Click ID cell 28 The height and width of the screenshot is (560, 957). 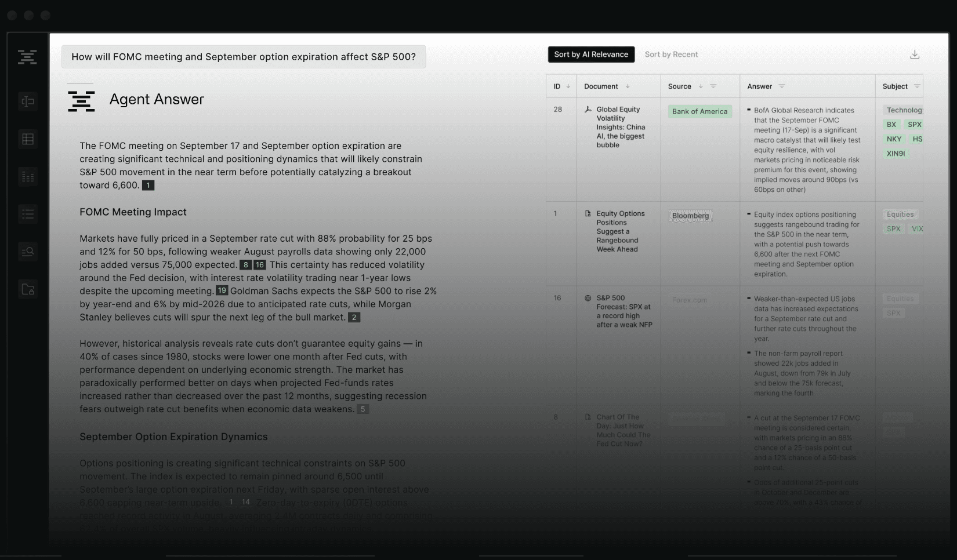558,109
